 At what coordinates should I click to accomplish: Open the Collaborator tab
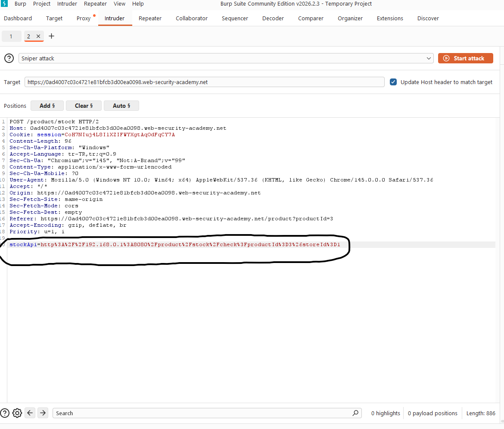tap(192, 19)
